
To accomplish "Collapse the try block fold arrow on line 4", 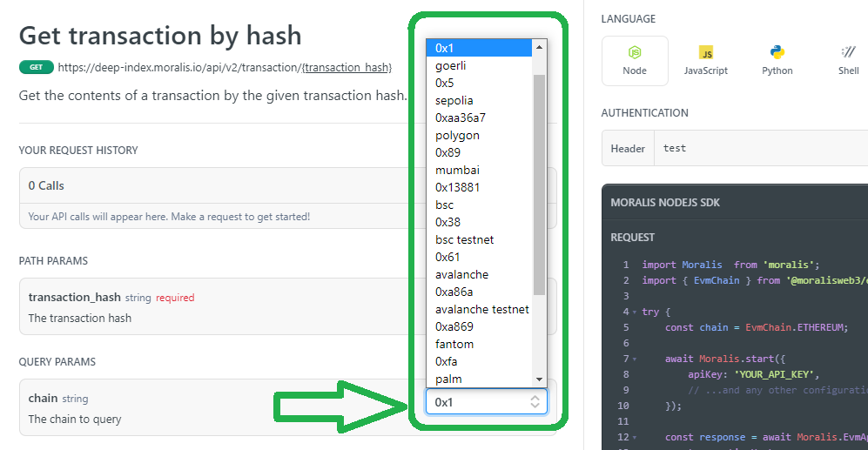I will (x=635, y=312).
